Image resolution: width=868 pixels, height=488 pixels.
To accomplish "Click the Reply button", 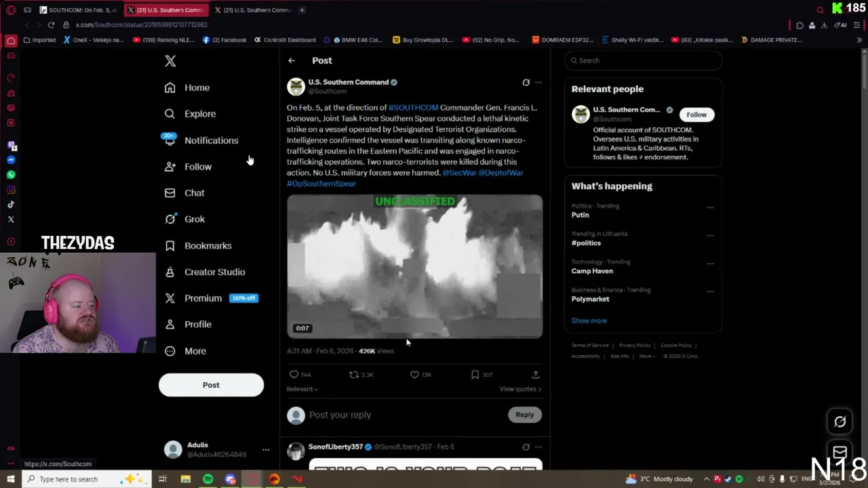I will click(x=525, y=415).
